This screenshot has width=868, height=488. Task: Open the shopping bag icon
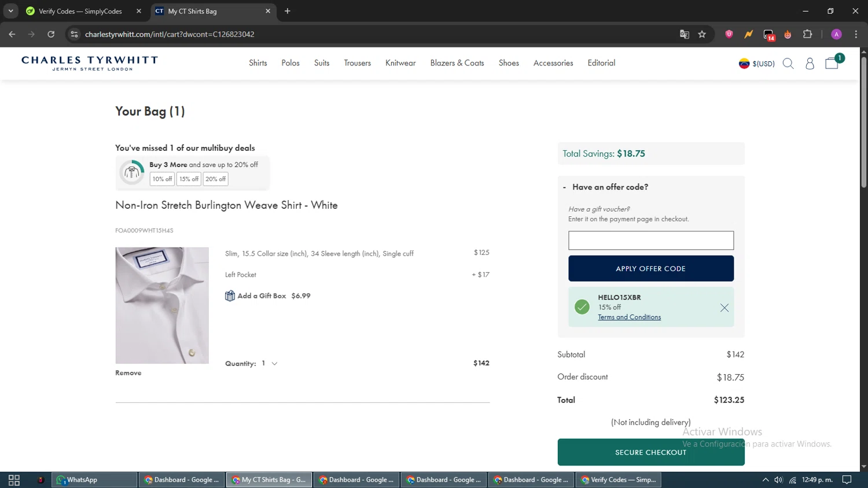pyautogui.click(x=832, y=63)
